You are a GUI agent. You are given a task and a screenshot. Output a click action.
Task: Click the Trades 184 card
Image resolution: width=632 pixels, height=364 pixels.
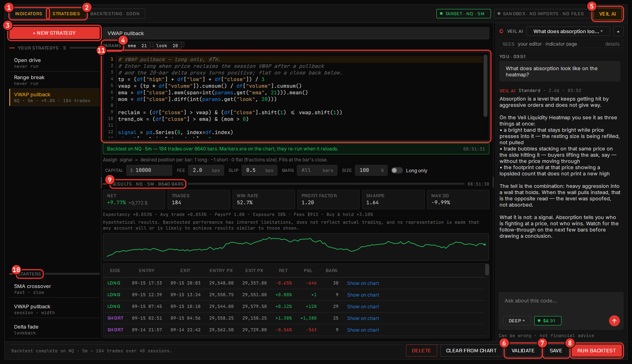click(x=199, y=200)
